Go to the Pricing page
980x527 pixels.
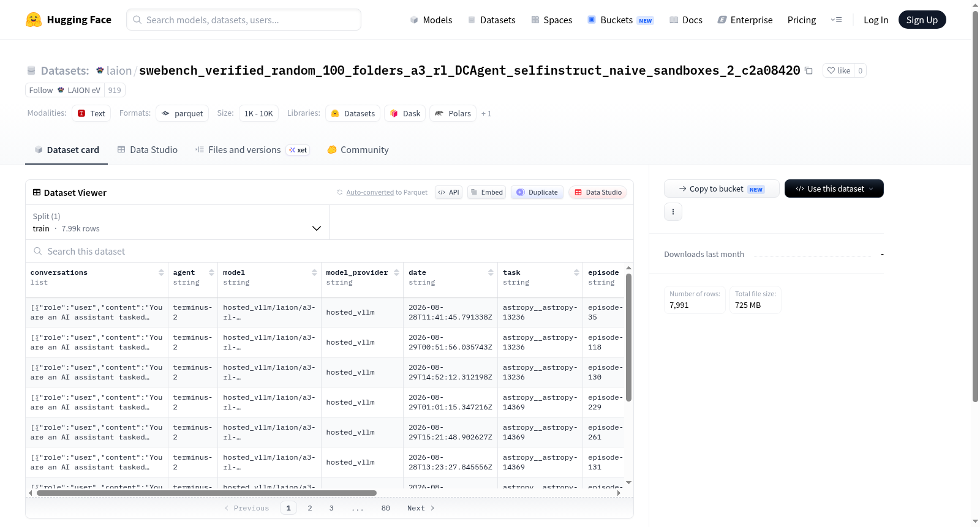click(x=802, y=20)
